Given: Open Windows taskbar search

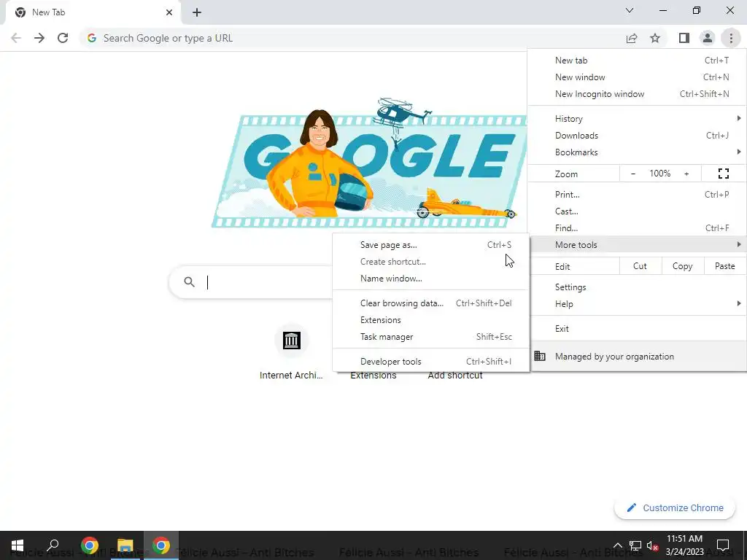Looking at the screenshot, I should [53, 545].
